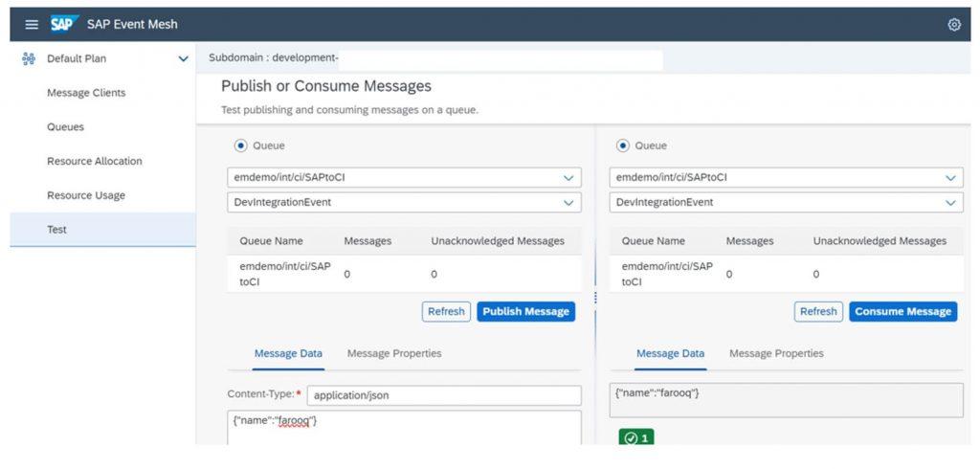Open Queues in sidebar

point(65,127)
